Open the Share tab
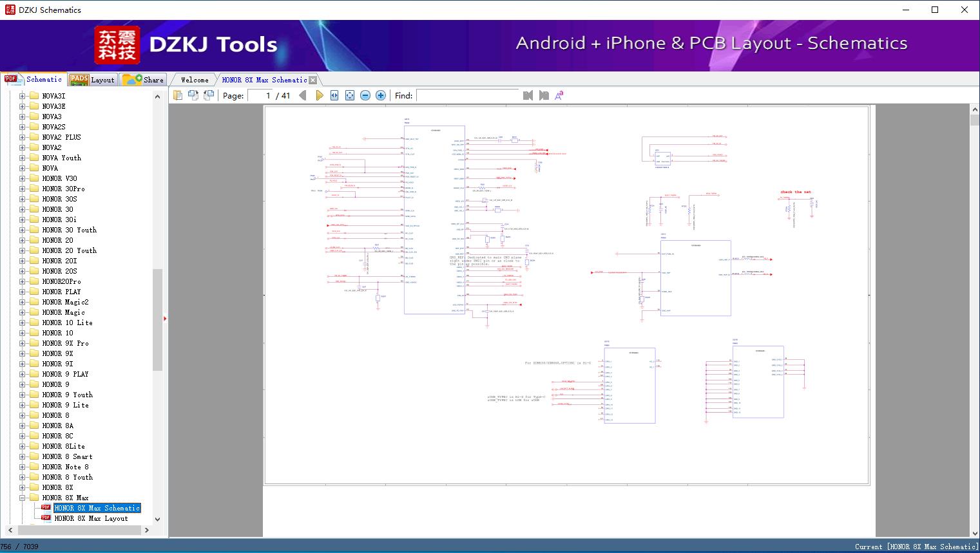This screenshot has width=980, height=553. (x=144, y=79)
